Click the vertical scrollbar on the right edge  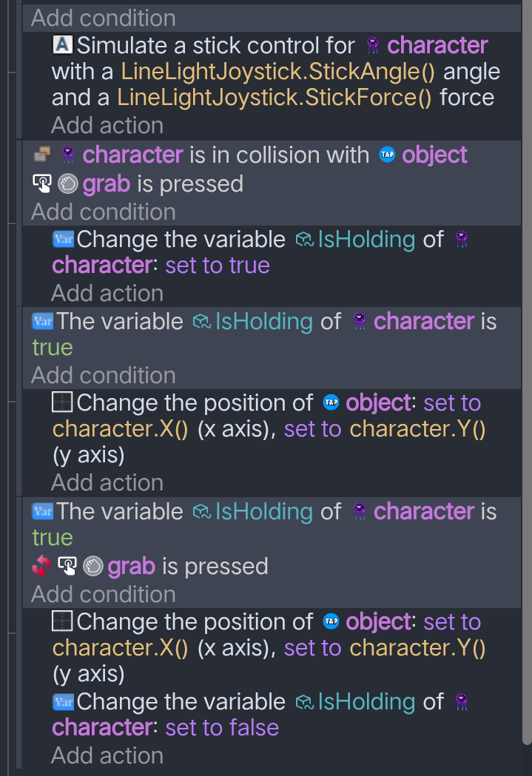point(527,370)
